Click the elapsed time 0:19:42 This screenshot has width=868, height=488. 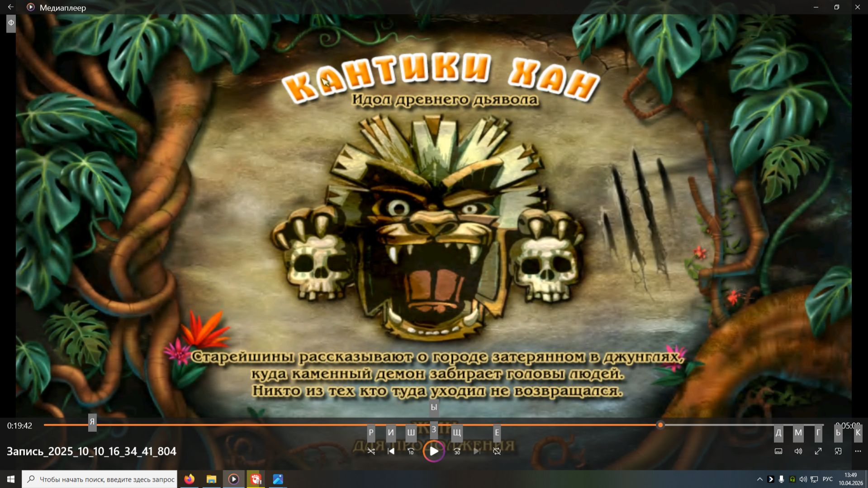19,426
